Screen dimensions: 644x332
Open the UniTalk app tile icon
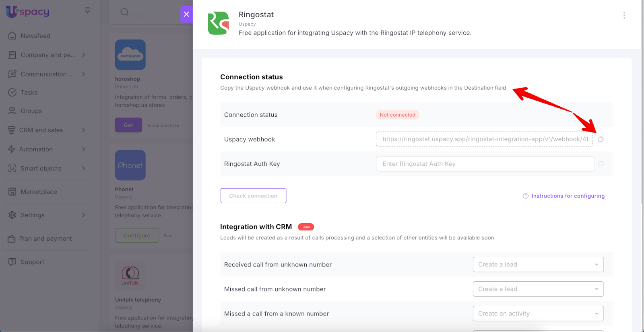point(130,275)
